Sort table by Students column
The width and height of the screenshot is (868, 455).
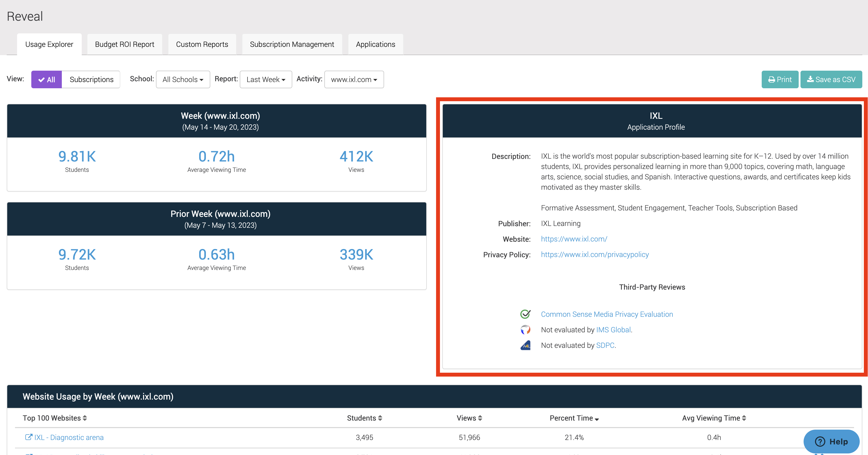click(365, 418)
